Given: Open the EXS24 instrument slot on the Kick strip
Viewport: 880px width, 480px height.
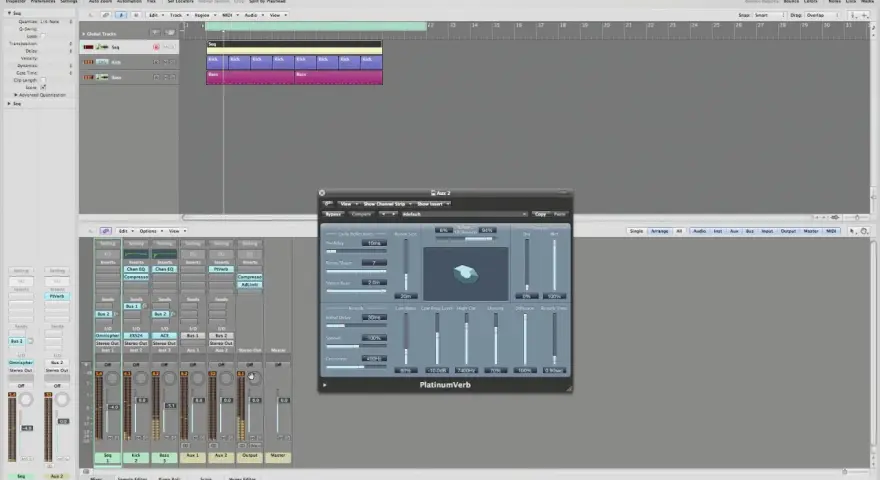Looking at the screenshot, I should pyautogui.click(x=136, y=335).
